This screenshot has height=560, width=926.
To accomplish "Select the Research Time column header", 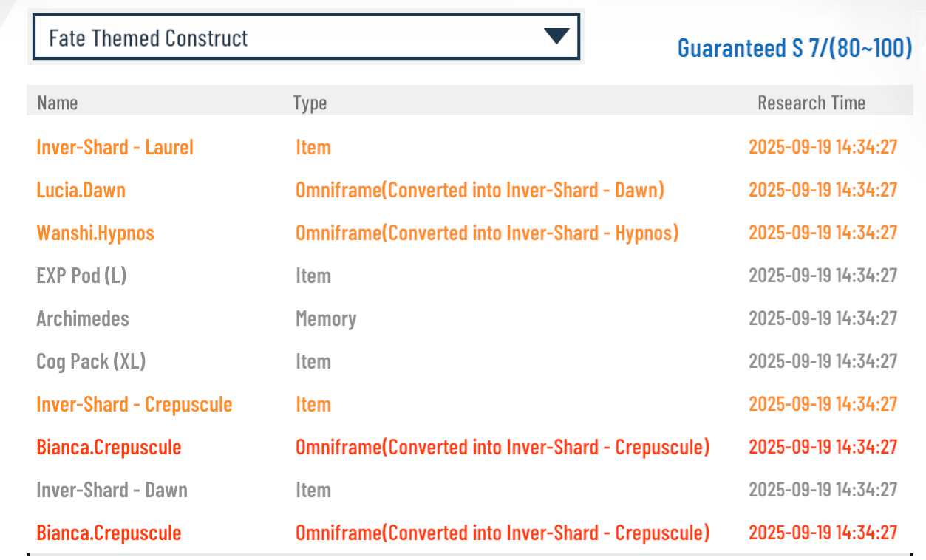I will coord(811,103).
